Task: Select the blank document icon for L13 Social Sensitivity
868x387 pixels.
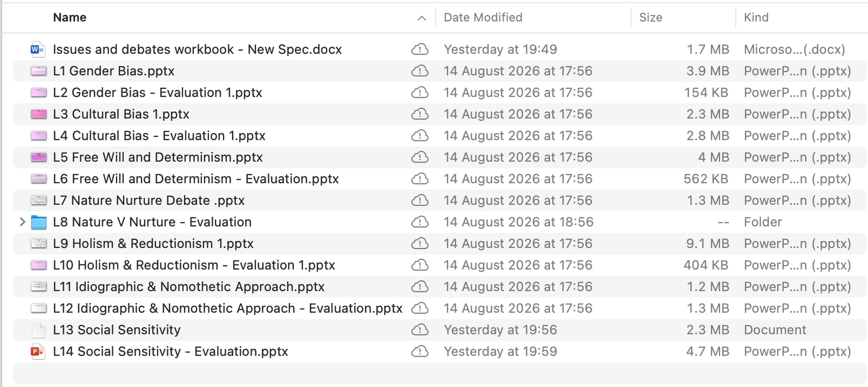Action: (x=39, y=330)
